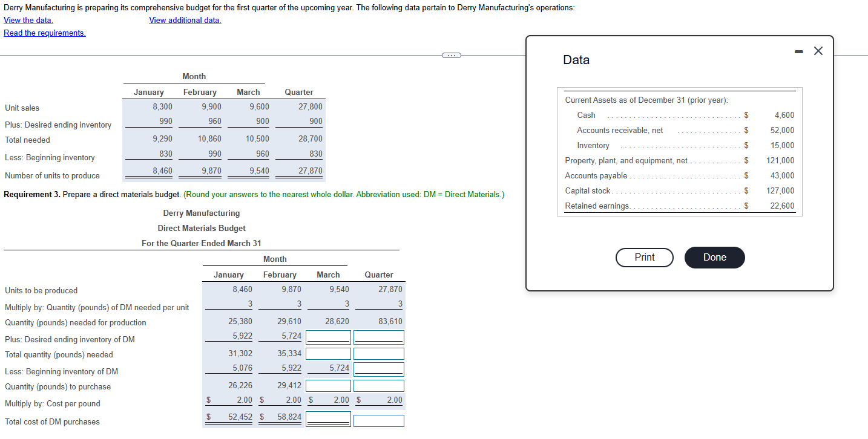
Task: Select Inventory value 15,000
Action: [782, 145]
